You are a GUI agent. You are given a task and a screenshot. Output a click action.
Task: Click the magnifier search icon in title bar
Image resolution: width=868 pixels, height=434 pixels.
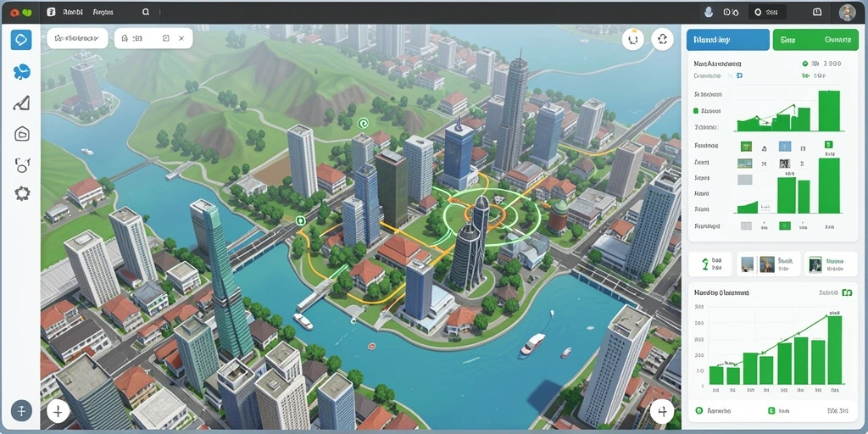[146, 12]
